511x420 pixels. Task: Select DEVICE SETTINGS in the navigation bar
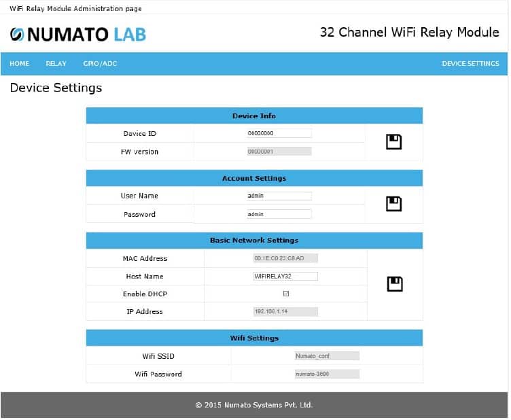470,64
